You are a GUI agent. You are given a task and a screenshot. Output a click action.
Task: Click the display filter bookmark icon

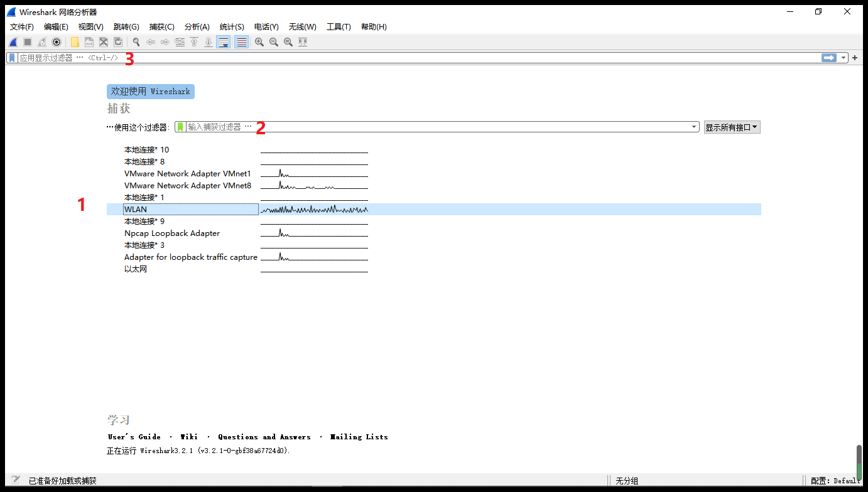pyautogui.click(x=12, y=58)
